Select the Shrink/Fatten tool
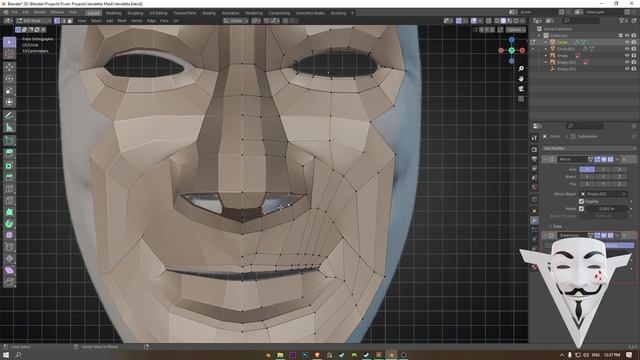 click(9, 259)
